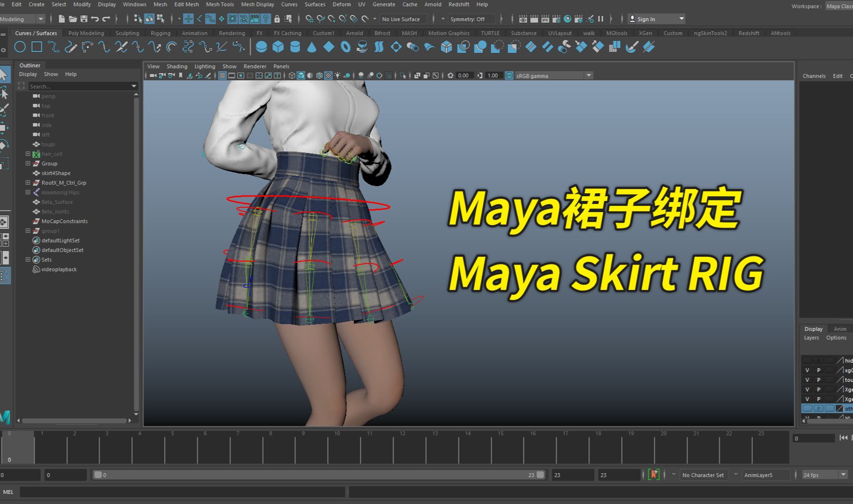Viewport: 853px width, 504px height.
Task: Toggle textured shading in viewport toolbar
Action: tap(328, 76)
